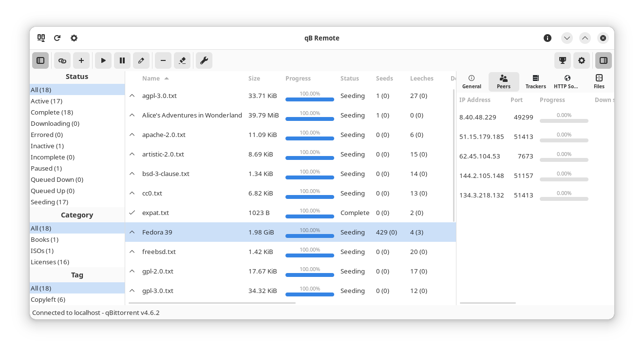The image size is (644, 352).
Task: Click the trophy icon in the toolbar
Action: coord(563,60)
